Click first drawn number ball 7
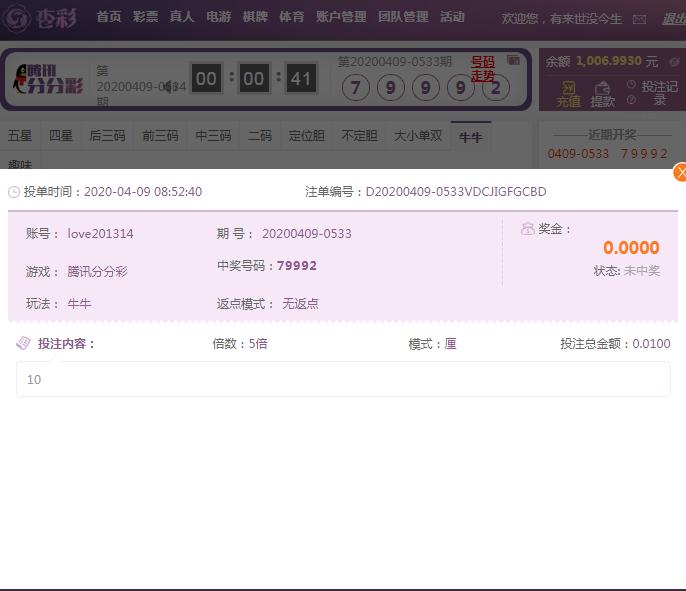 point(355,87)
